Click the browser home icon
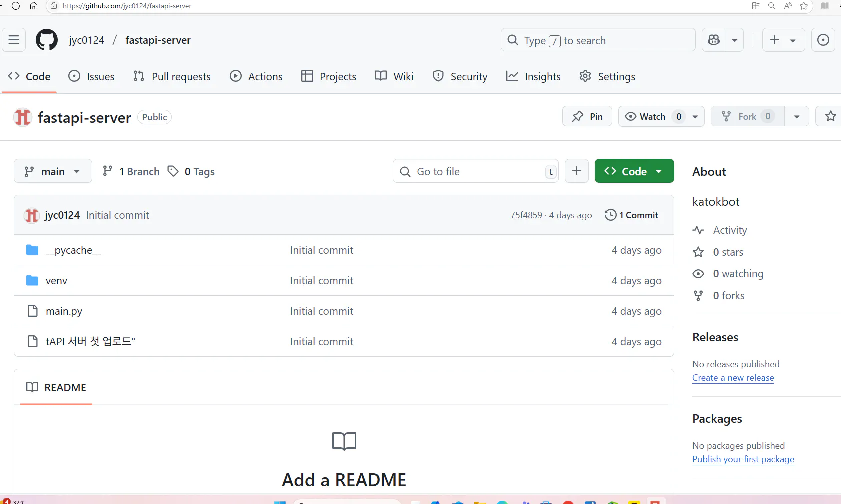This screenshot has width=841, height=504. tap(34, 6)
